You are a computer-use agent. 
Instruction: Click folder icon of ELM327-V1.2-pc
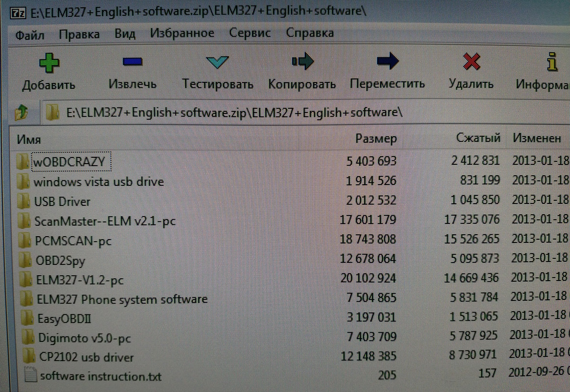(x=26, y=279)
